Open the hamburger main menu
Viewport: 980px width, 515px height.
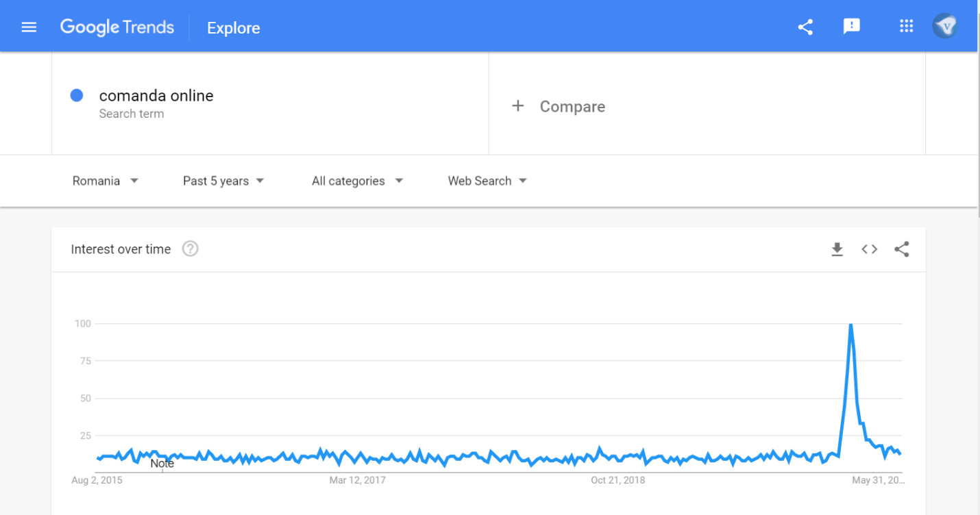click(x=29, y=27)
